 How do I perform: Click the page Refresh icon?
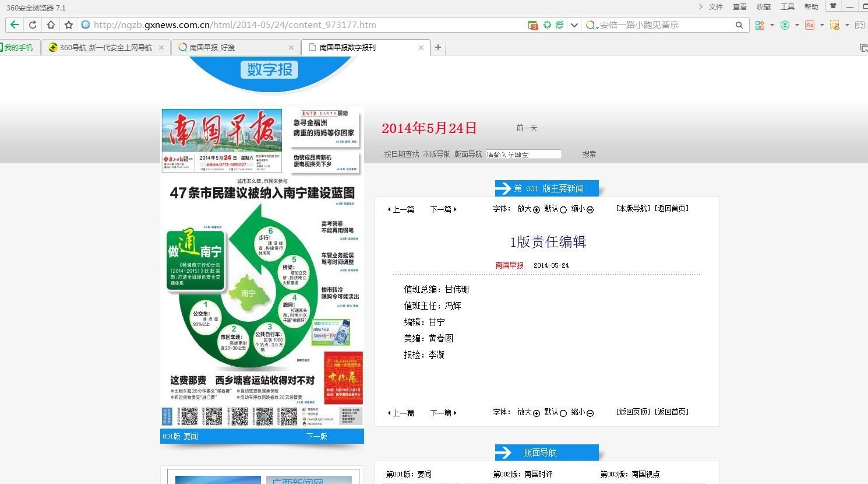click(x=33, y=24)
